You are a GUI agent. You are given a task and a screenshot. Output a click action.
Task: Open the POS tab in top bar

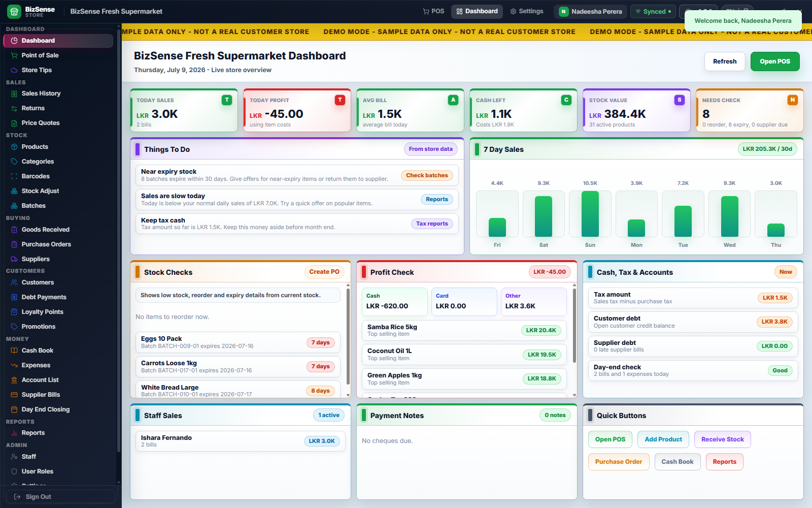(x=433, y=11)
